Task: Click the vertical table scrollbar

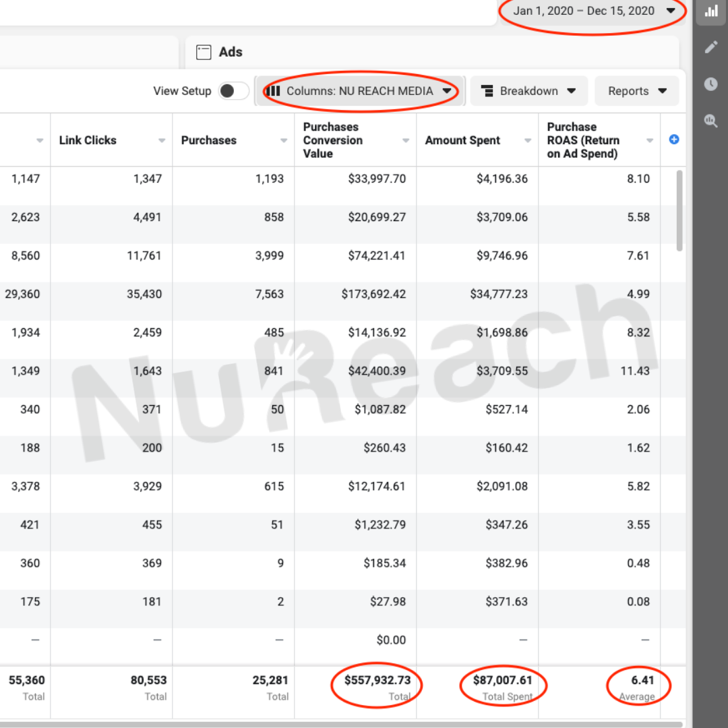Action: coord(679,210)
